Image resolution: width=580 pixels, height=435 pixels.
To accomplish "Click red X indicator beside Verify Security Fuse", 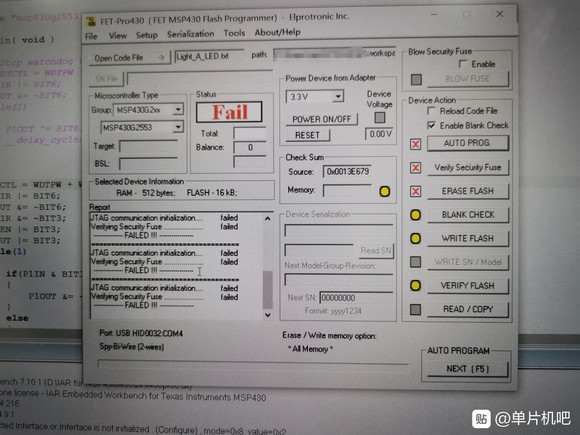I will (415, 168).
